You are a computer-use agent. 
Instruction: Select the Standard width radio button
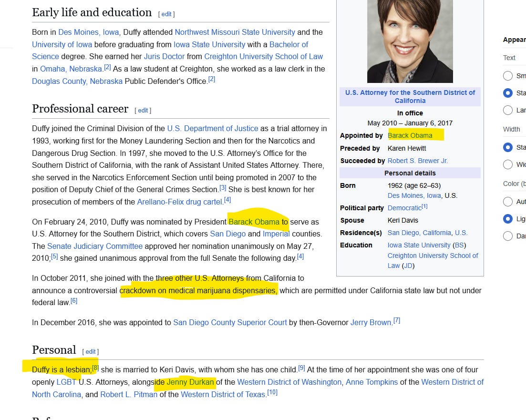[x=507, y=147]
